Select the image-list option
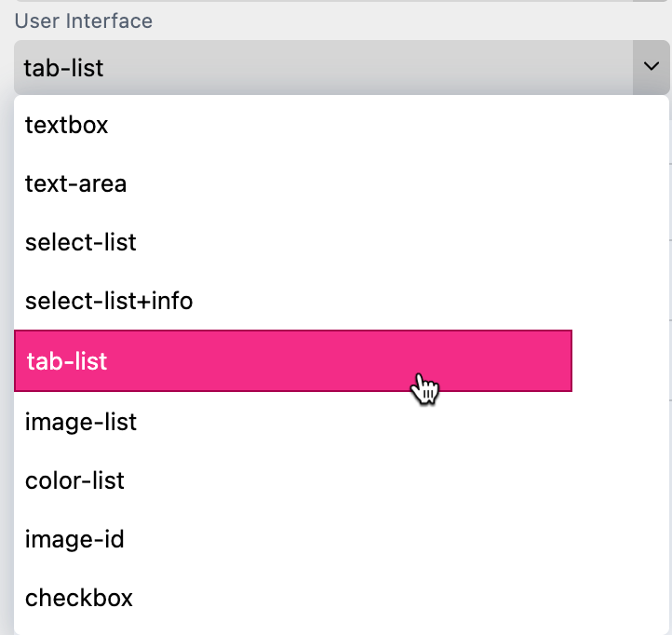672x635 pixels. (81, 422)
